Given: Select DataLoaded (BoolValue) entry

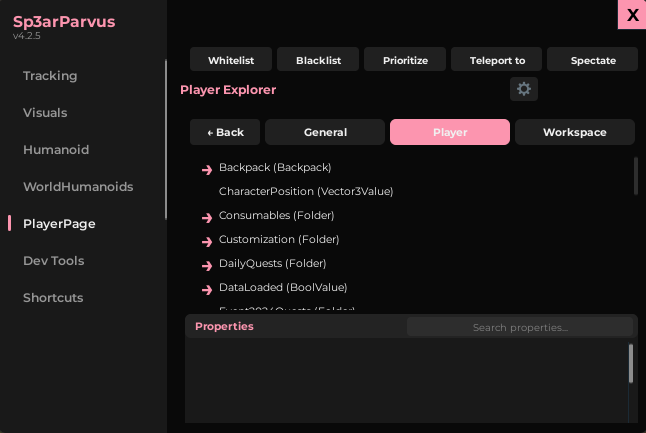Looking at the screenshot, I should point(283,287).
